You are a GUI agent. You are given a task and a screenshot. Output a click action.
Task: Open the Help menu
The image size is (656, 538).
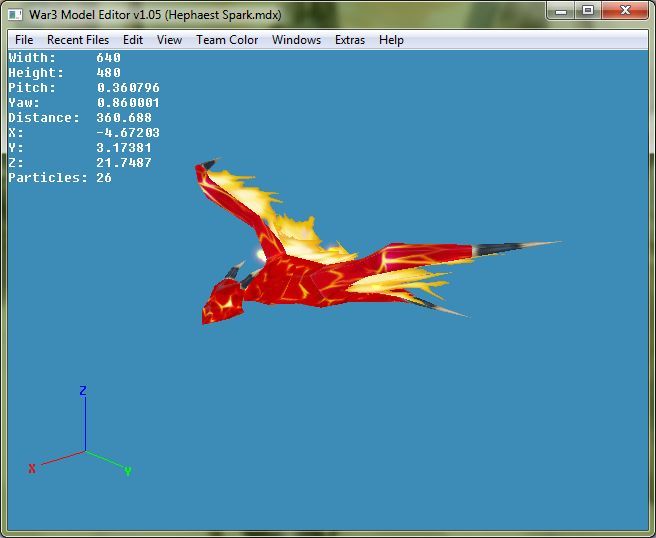coord(391,40)
